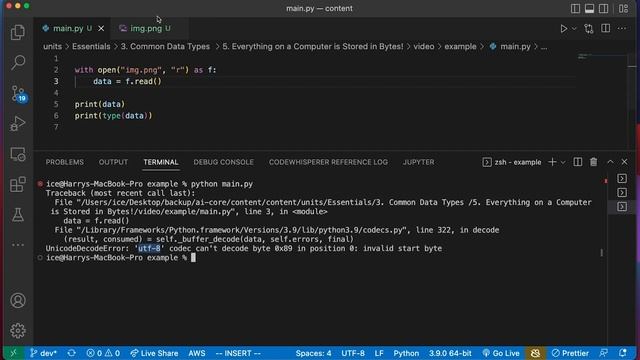640x360 pixels.
Task: Open the Problems panel tab
Action: 64,162
